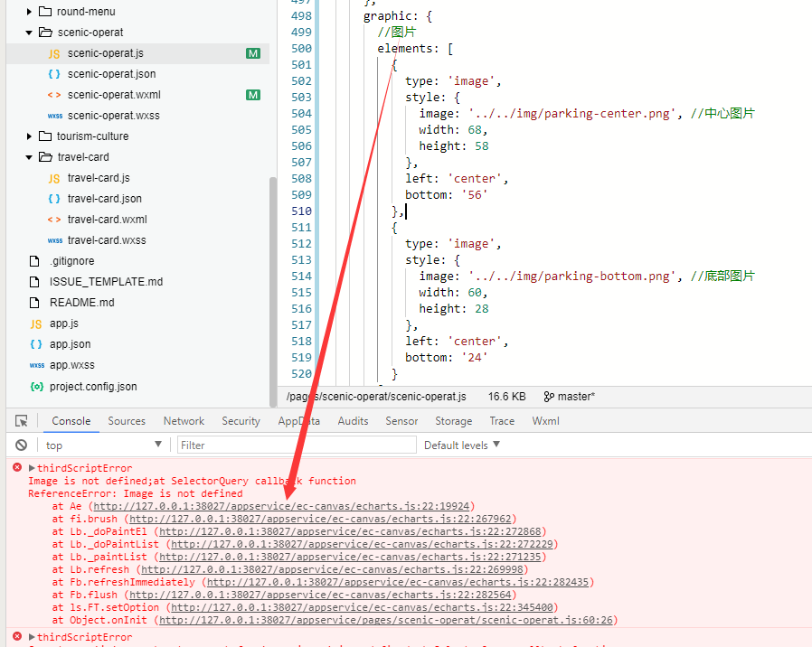Open the Lb.refresh echarts.js:22:269998 link
The width and height of the screenshot is (812, 647).
[x=332, y=569]
